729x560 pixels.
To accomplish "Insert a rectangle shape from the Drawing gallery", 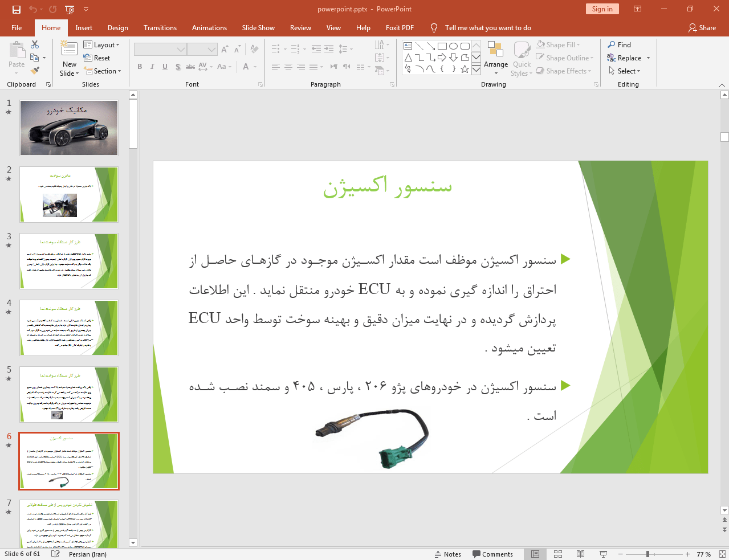I will point(442,45).
